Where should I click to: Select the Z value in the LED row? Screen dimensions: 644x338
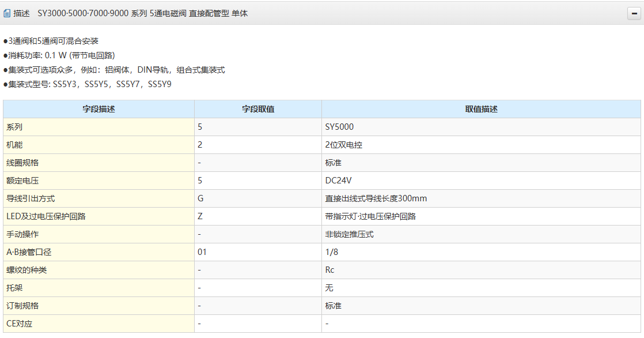[200, 216]
